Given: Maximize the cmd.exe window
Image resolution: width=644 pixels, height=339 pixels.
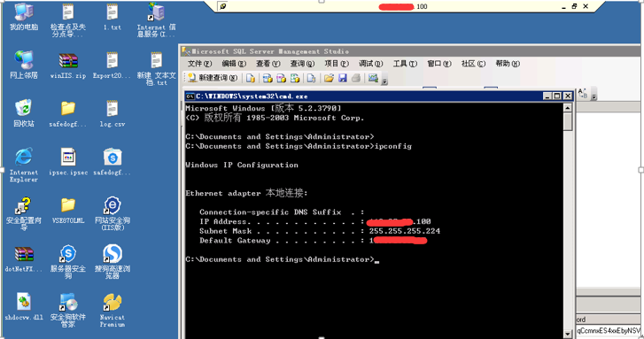Looking at the screenshot, I should click(x=557, y=96).
